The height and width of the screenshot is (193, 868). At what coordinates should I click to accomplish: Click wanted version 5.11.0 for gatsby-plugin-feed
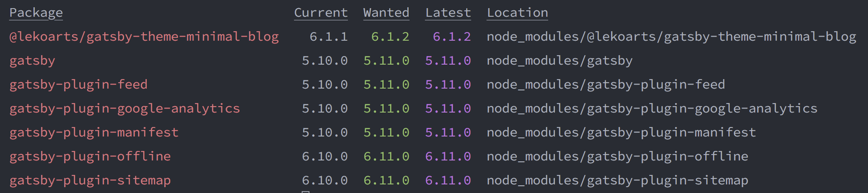click(386, 85)
